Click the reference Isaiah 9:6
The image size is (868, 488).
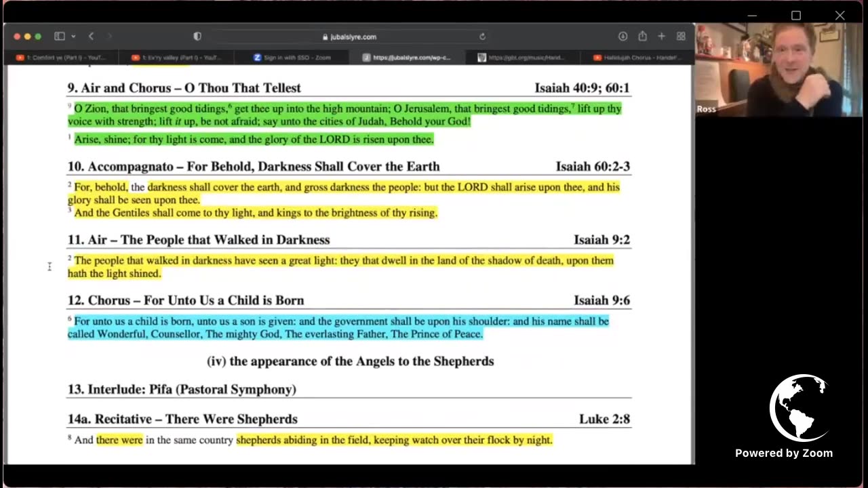(x=602, y=300)
